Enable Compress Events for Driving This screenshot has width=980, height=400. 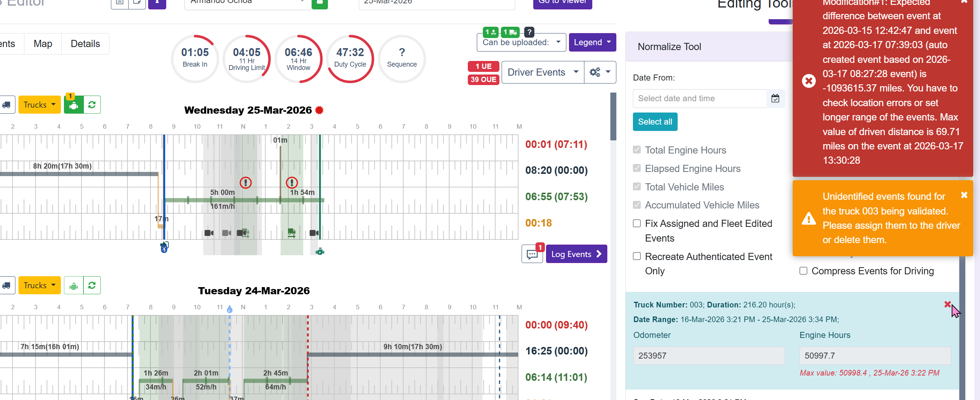click(x=803, y=271)
